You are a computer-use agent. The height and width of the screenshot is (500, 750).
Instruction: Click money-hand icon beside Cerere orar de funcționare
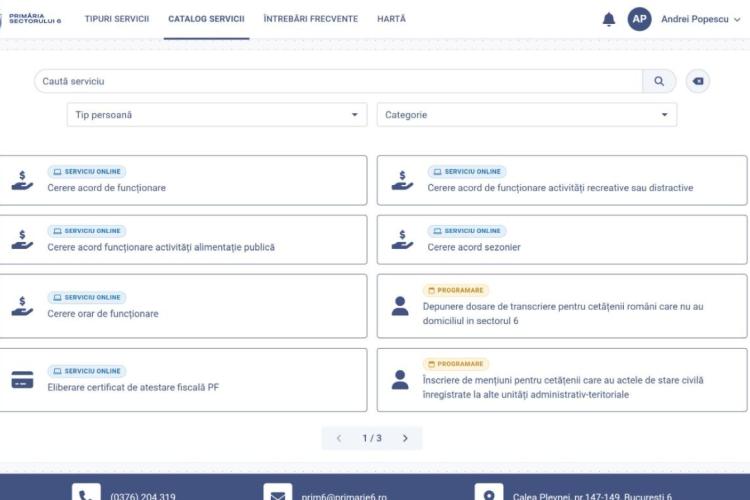pyautogui.click(x=22, y=306)
